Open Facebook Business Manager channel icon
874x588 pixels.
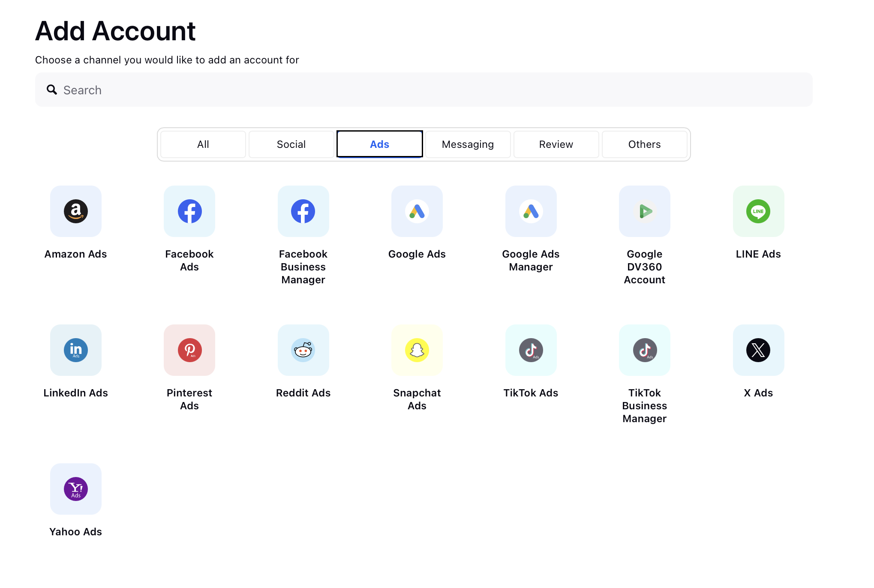point(303,211)
